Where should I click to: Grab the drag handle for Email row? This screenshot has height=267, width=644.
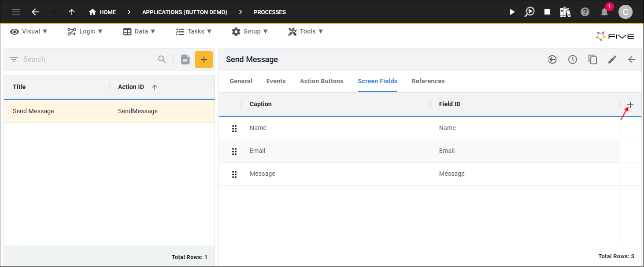coord(234,152)
